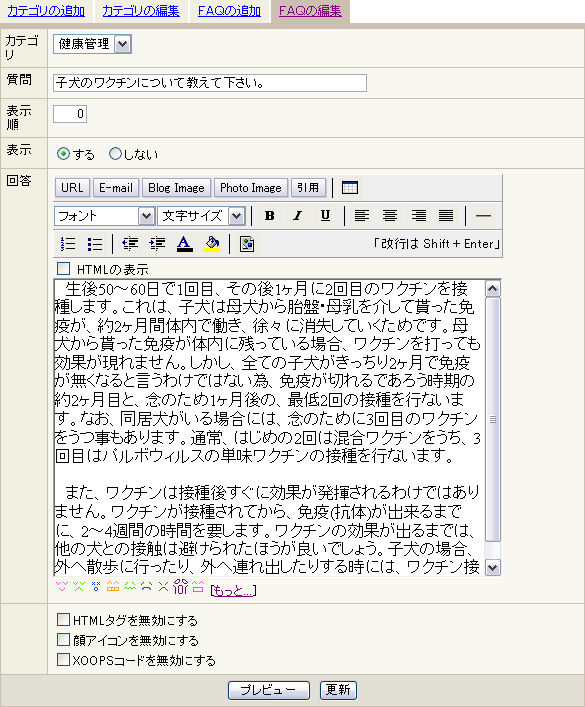This screenshot has height=707, width=585.
Task: Click the Bold formatting icon
Action: tap(270, 216)
